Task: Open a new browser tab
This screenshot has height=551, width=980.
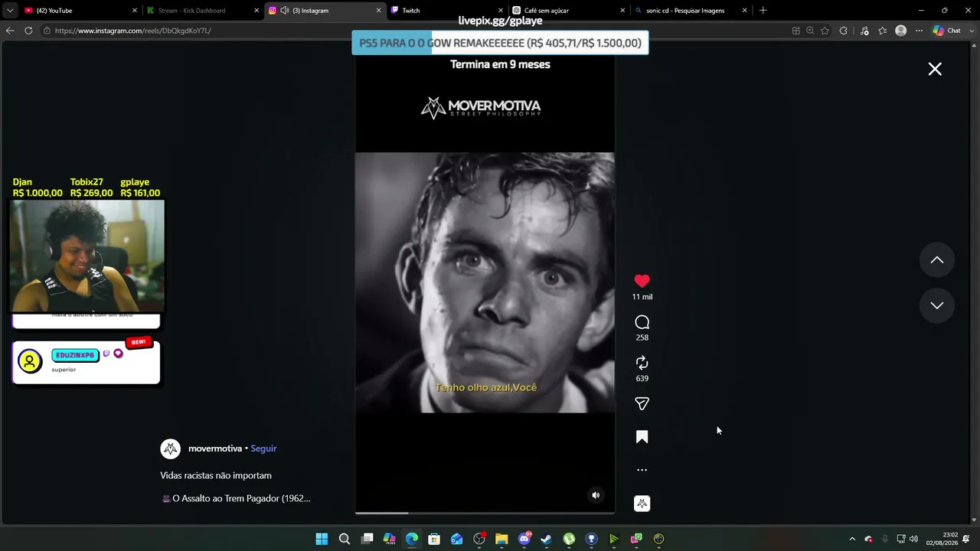Action: (763, 11)
